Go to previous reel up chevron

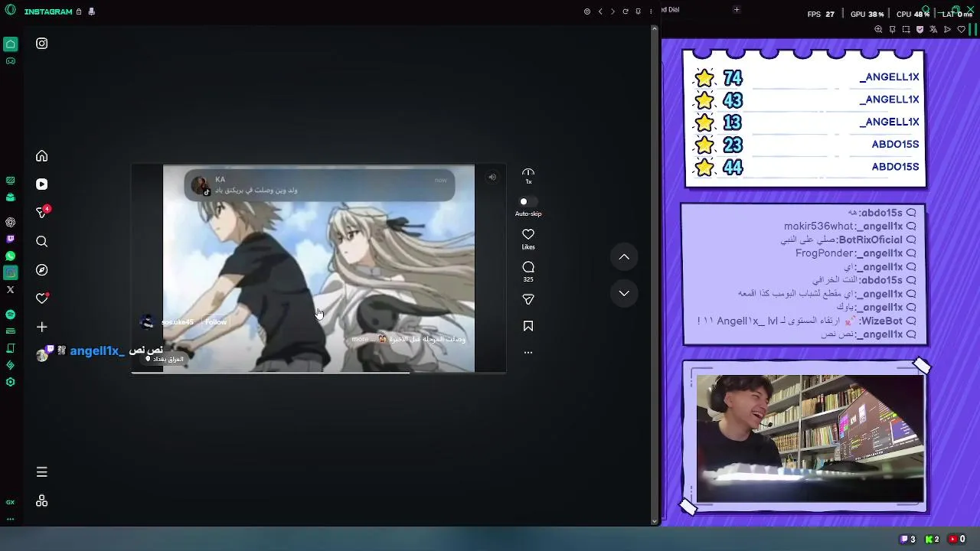[624, 257]
